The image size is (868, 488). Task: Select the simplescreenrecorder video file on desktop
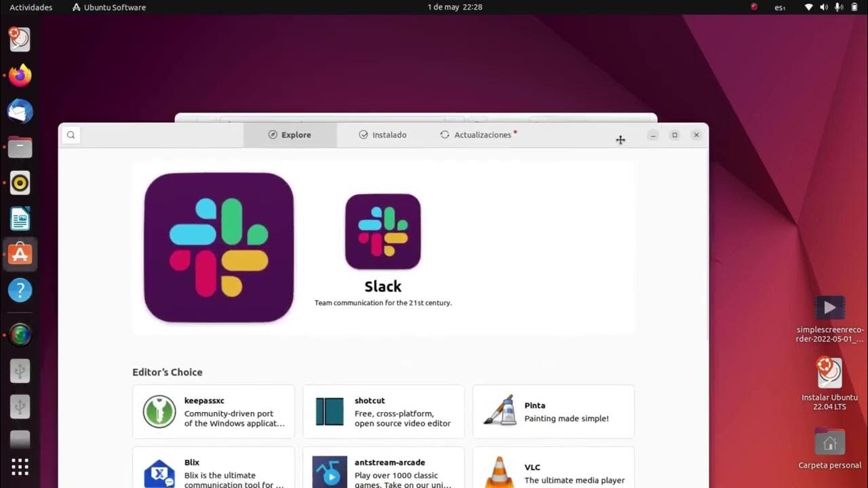click(x=830, y=319)
